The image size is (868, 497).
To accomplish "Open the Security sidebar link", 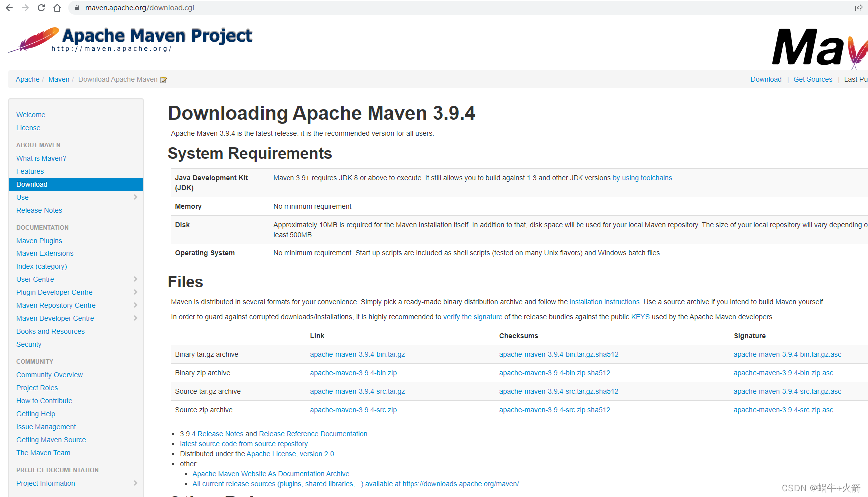I will point(29,344).
